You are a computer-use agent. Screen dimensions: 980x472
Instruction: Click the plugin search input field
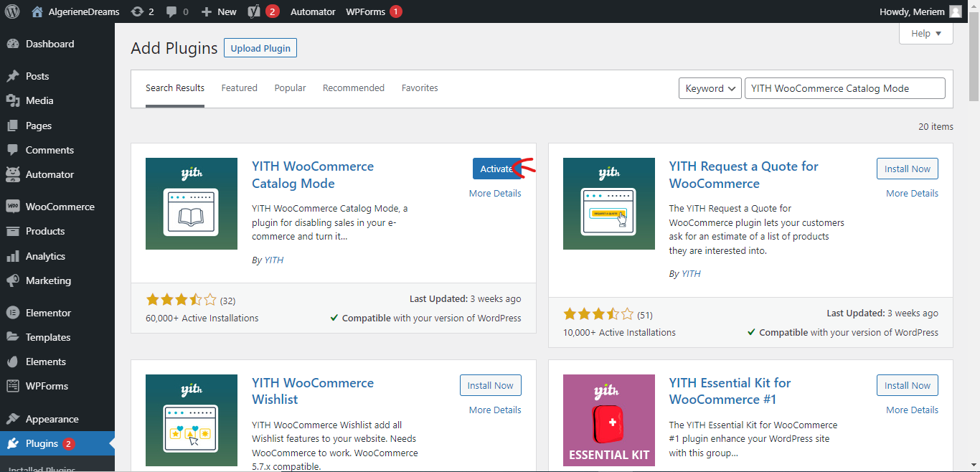(x=845, y=88)
